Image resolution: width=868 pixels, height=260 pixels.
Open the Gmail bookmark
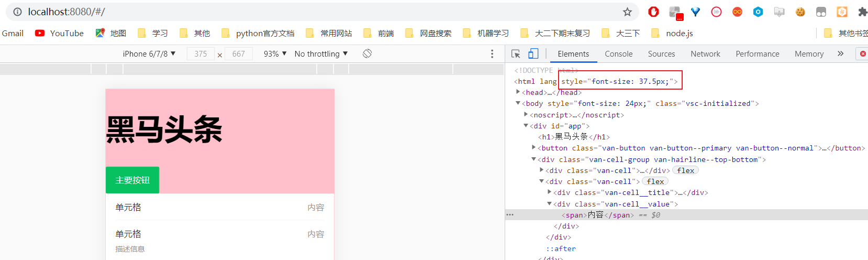13,33
